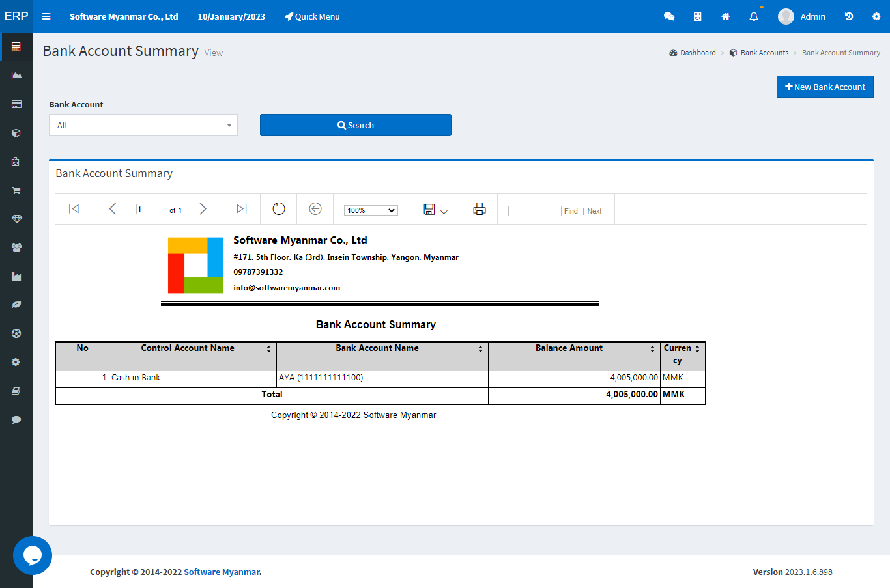The image size is (890, 588).
Task: Open the chat messages icon in the header
Action: 669,16
